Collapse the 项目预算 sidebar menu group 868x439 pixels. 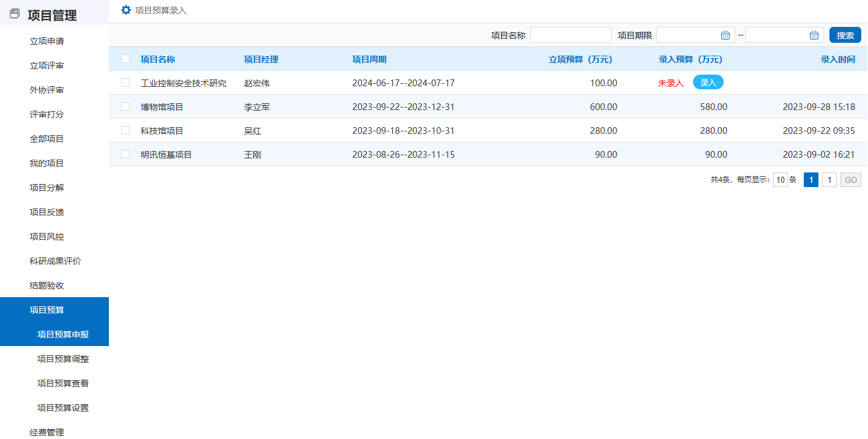[x=47, y=310]
